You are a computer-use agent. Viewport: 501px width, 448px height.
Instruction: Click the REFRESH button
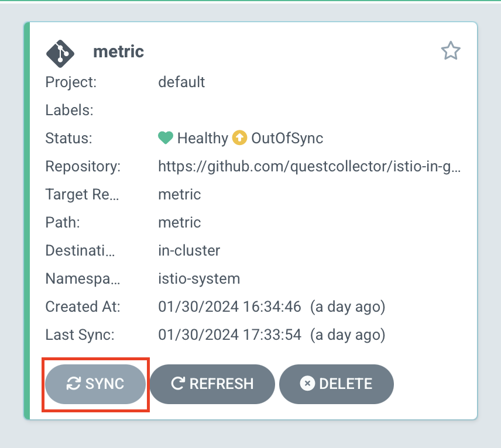pos(212,384)
